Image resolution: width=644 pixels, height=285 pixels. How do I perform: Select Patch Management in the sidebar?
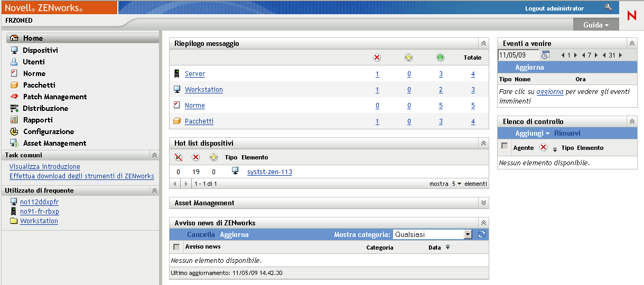pos(55,97)
